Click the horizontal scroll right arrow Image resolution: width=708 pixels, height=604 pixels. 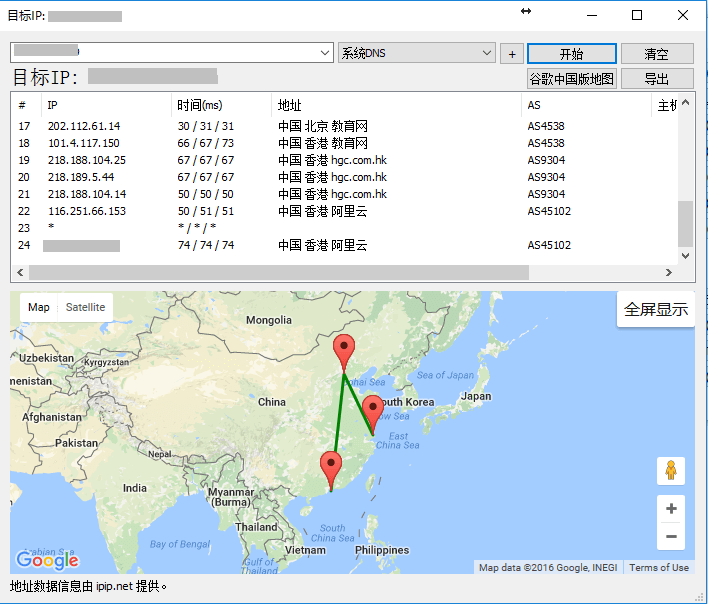point(669,273)
